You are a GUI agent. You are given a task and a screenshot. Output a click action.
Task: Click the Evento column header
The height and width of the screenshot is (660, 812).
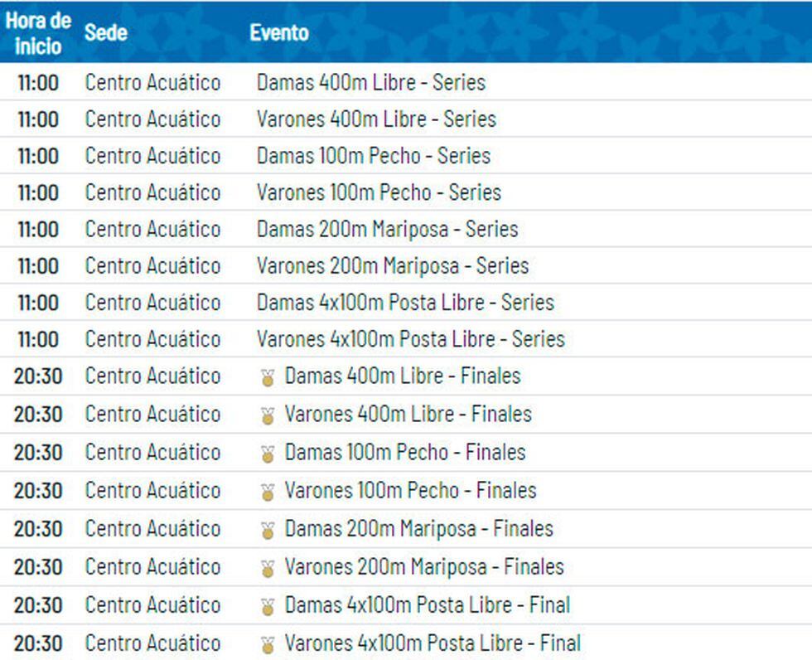click(x=278, y=33)
